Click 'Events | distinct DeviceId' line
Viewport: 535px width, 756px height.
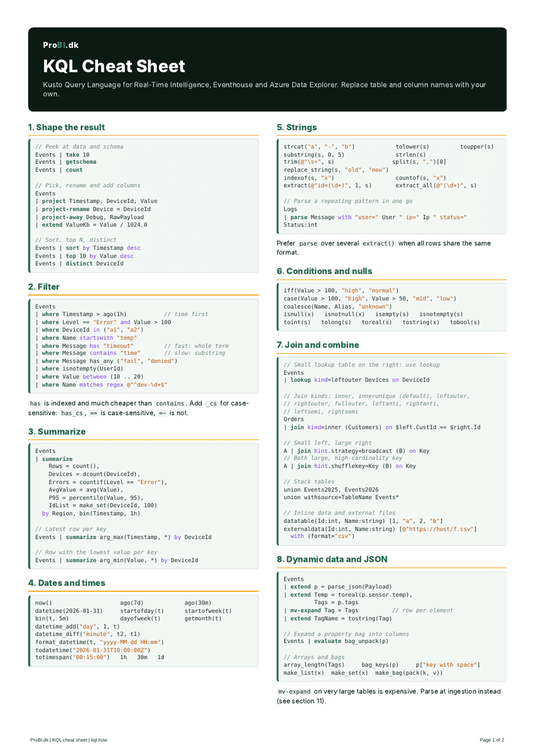[x=80, y=263]
